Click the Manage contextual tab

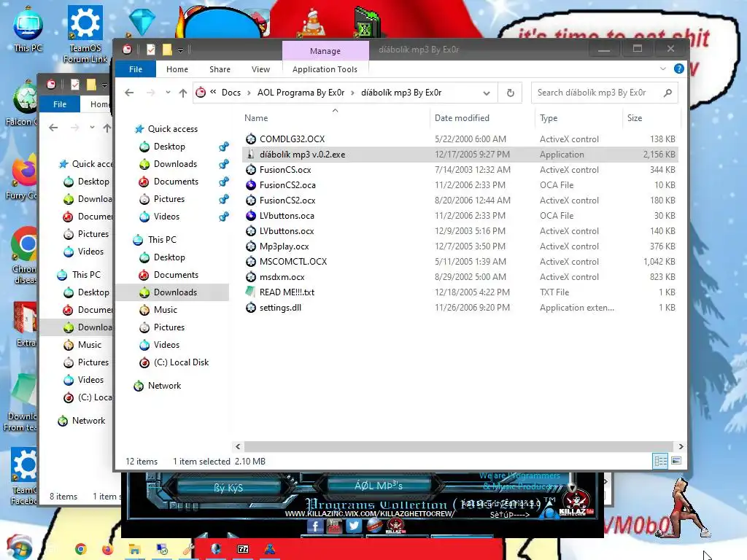tap(325, 50)
